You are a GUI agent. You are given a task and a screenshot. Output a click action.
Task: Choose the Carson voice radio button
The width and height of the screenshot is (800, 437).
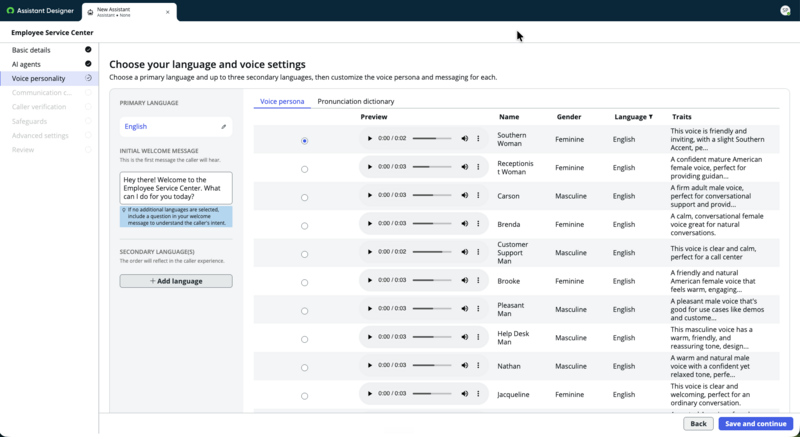click(305, 198)
